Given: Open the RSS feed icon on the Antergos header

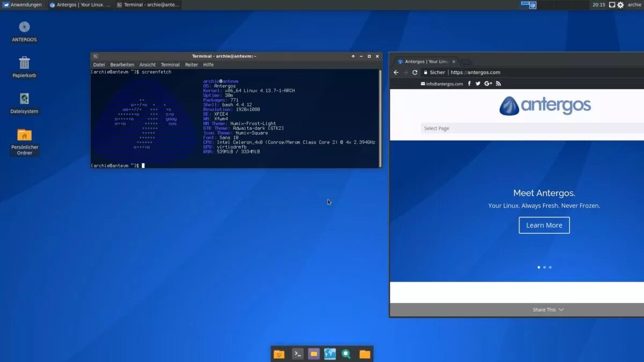Looking at the screenshot, I should 499,84.
